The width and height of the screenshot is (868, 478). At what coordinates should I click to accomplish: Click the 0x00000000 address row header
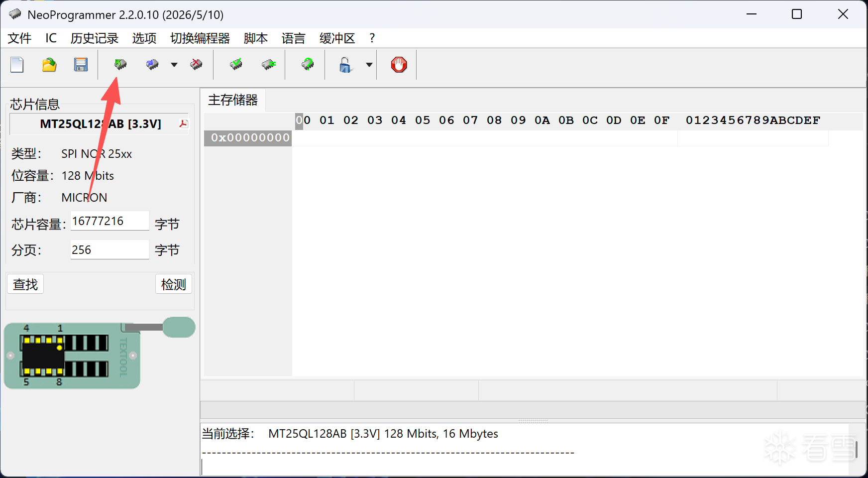248,138
